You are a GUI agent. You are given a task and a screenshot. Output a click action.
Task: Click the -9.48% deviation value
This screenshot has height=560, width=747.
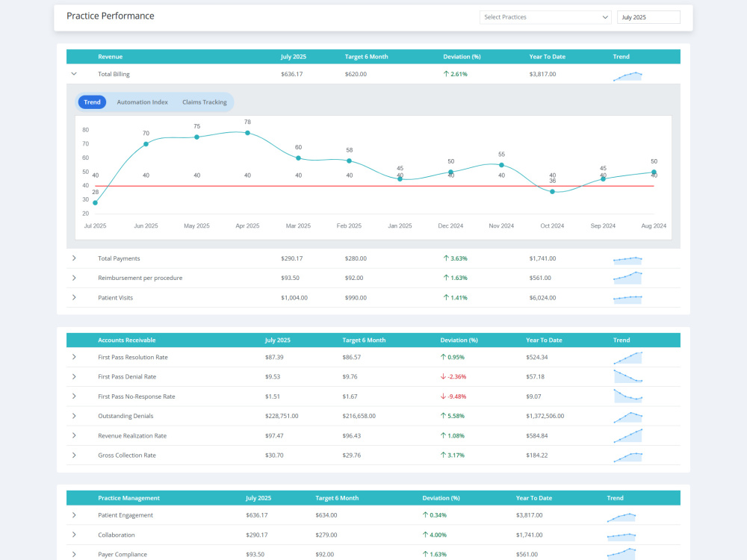coord(453,396)
